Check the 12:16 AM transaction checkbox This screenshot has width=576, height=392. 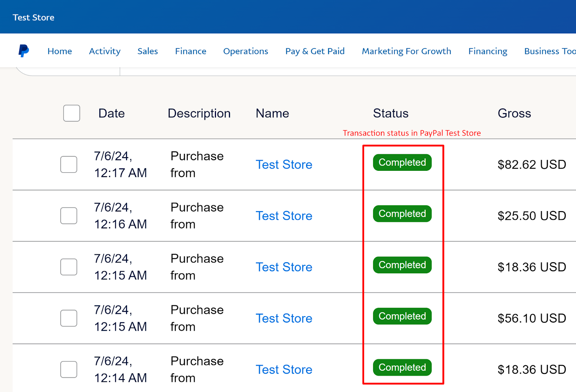point(69,216)
